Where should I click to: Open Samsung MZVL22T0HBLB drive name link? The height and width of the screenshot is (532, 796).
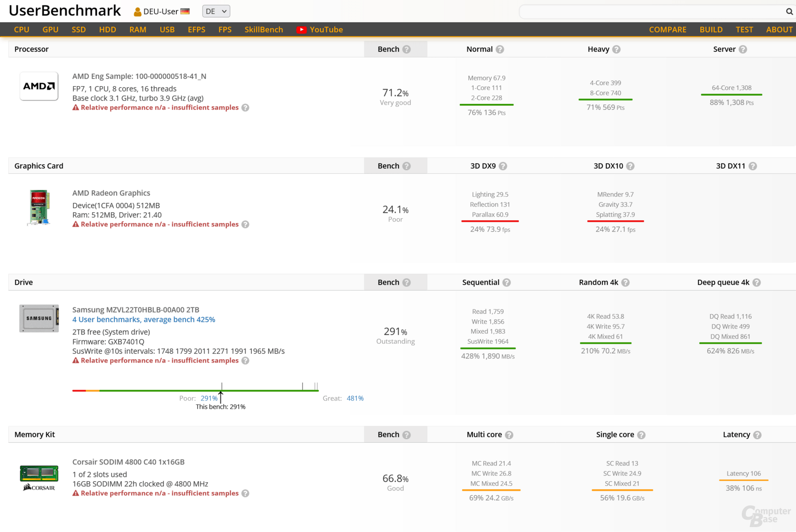coord(136,310)
